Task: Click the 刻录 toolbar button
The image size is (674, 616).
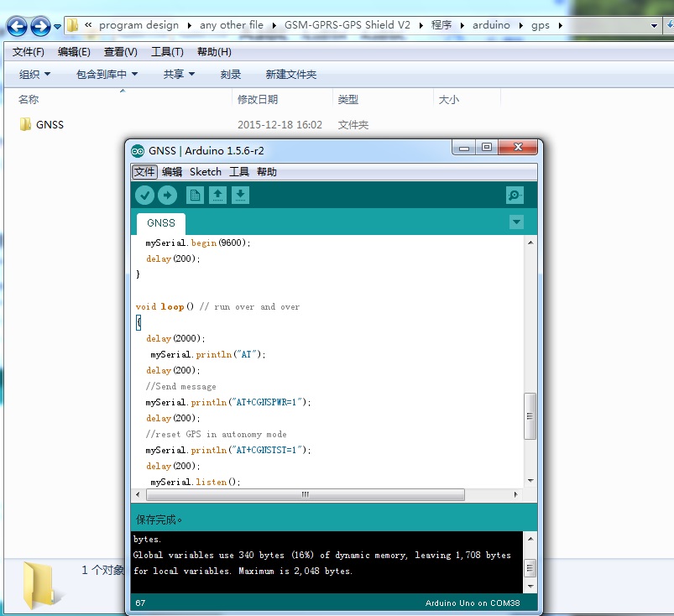Action: coord(231,75)
